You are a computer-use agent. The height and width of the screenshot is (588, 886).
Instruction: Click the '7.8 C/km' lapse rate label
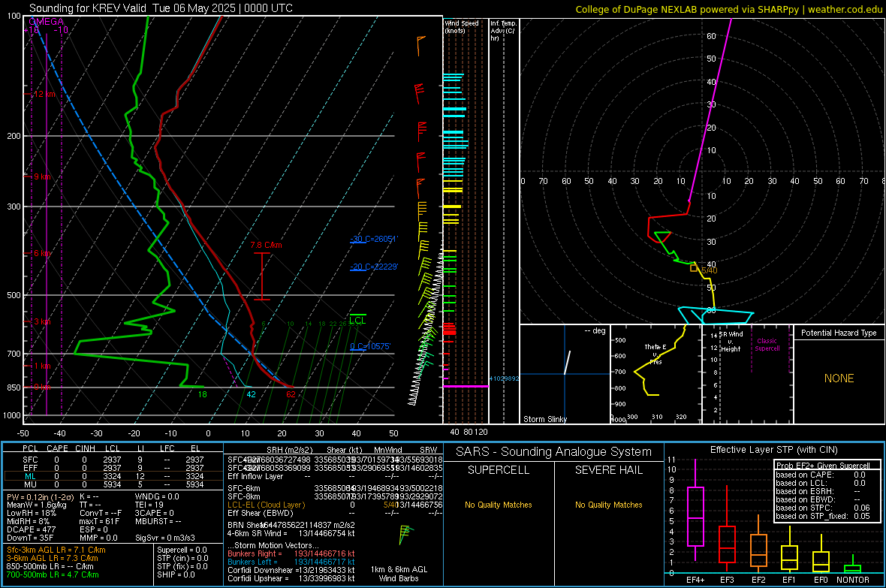point(266,245)
